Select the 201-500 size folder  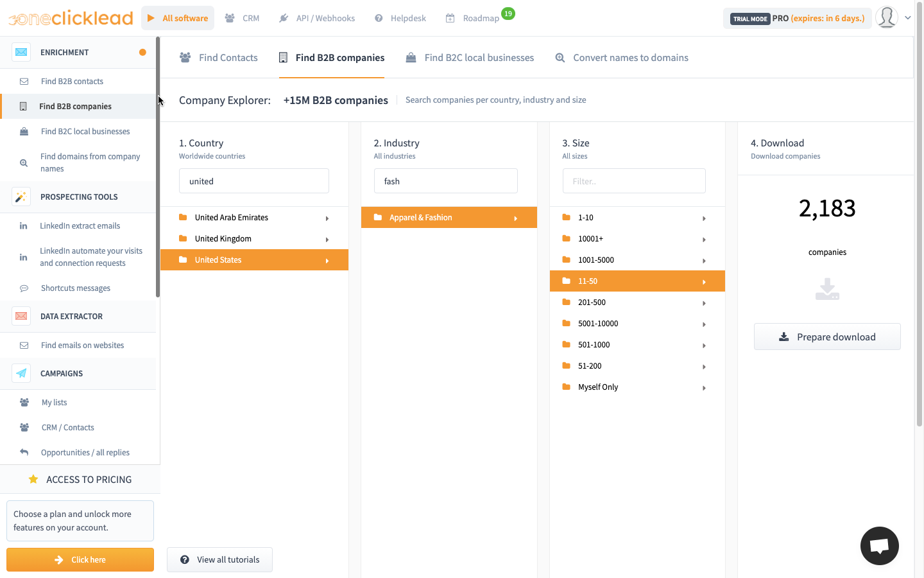coord(637,302)
